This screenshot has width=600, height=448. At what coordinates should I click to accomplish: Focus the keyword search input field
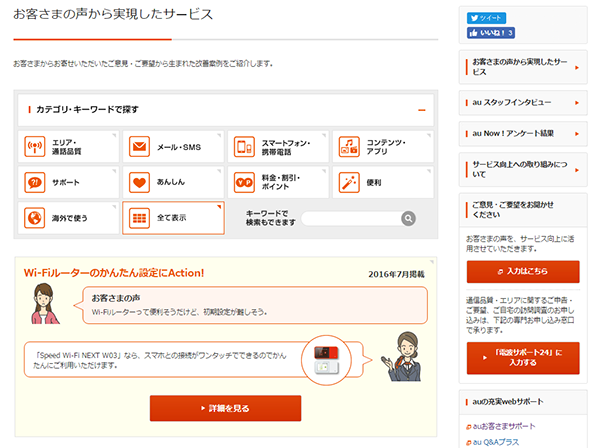351,218
